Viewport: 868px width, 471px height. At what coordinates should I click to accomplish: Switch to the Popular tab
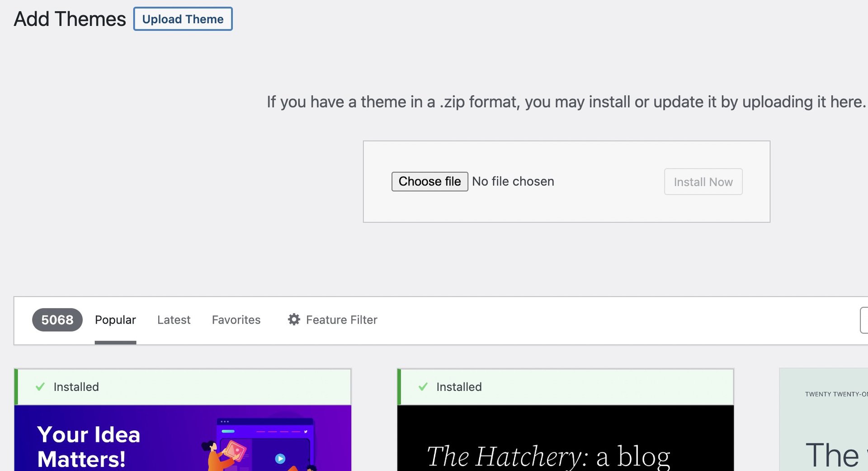pyautogui.click(x=115, y=320)
